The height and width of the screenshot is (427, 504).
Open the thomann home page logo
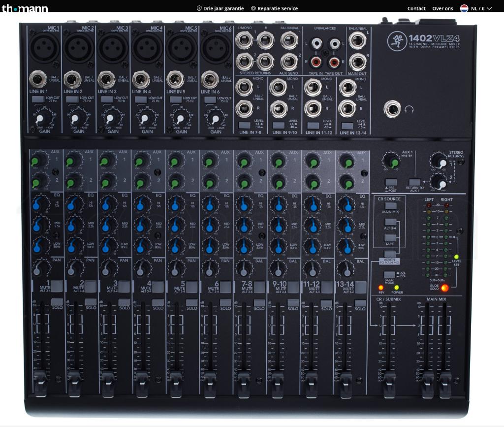(25, 8)
